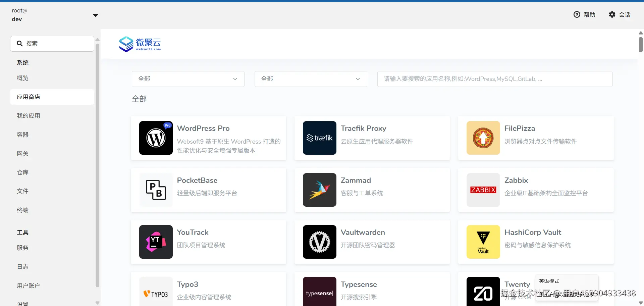Open 服务 under 工具
644x306 pixels.
point(52,248)
